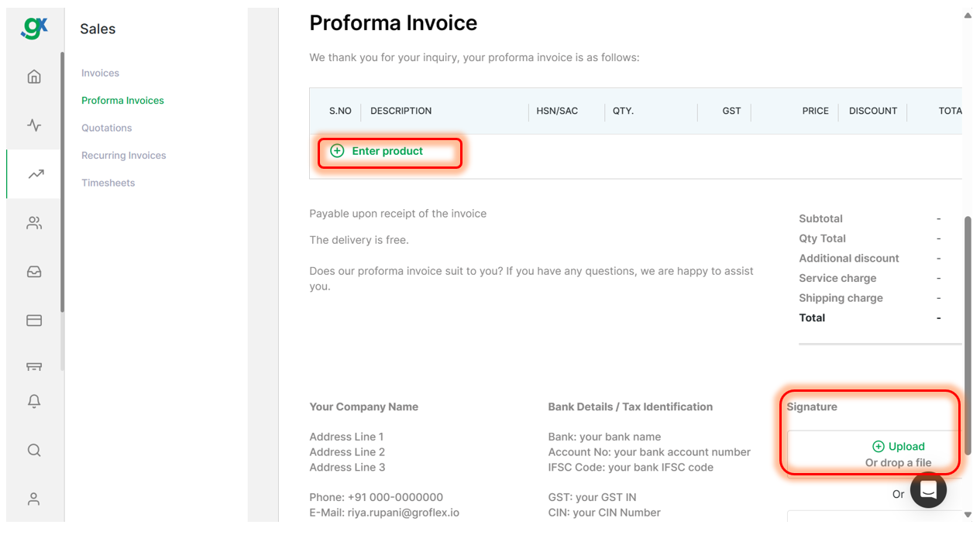Viewport: 980px width, 535px height.
Task: Switch to the Invoices section
Action: click(100, 72)
